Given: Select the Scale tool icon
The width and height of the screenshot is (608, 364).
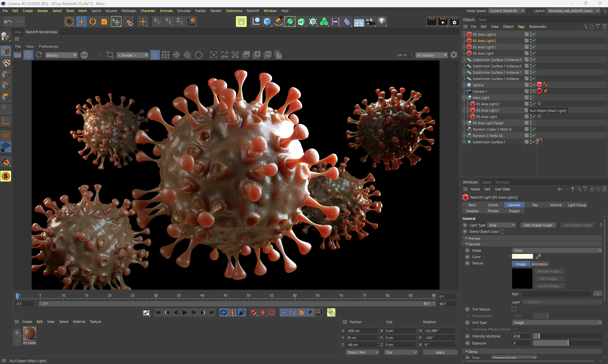Looking at the screenshot, I should [104, 22].
